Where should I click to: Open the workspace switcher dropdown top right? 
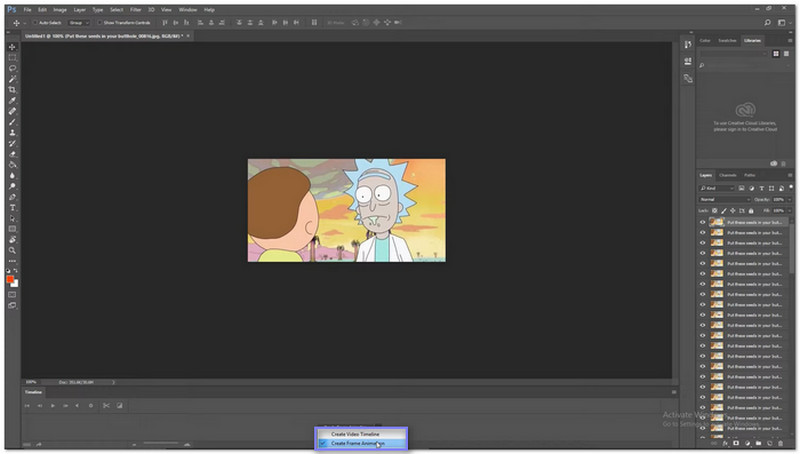point(783,22)
